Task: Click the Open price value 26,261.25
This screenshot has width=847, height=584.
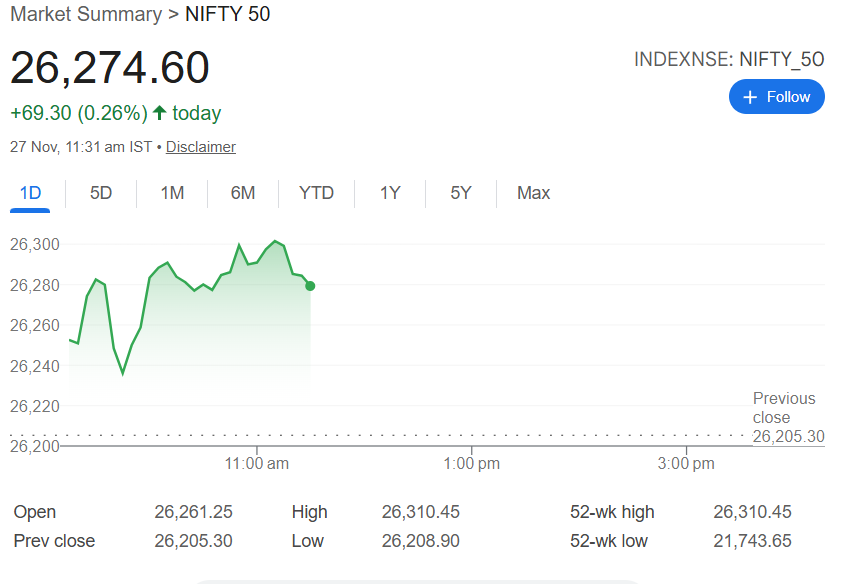Action: click(193, 512)
